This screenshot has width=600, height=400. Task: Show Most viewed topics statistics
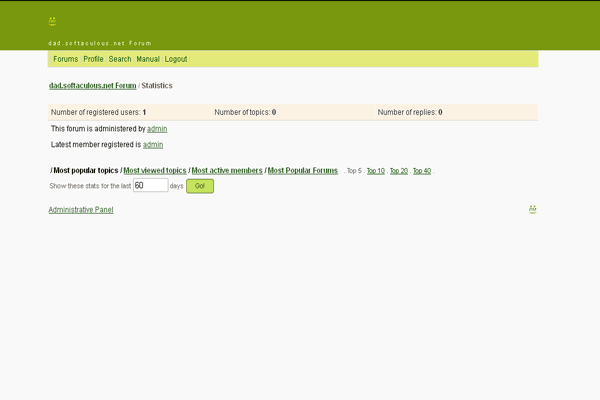tap(155, 171)
